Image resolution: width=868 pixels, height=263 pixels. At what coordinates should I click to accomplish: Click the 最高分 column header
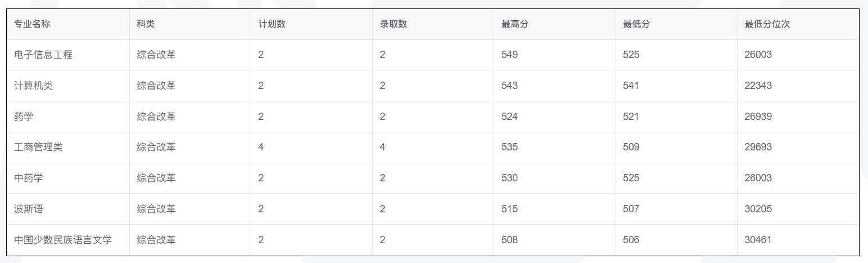514,24
